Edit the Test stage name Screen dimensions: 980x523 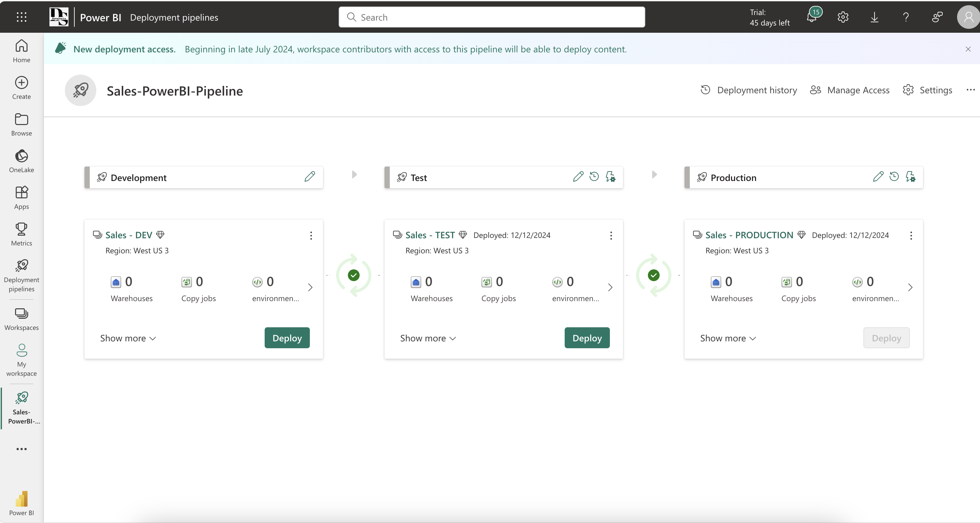click(578, 177)
